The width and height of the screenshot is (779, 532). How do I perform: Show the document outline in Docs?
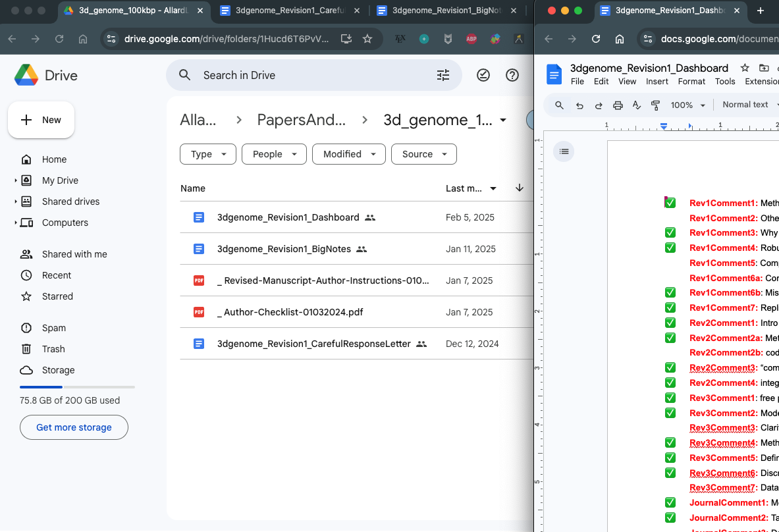tap(564, 151)
